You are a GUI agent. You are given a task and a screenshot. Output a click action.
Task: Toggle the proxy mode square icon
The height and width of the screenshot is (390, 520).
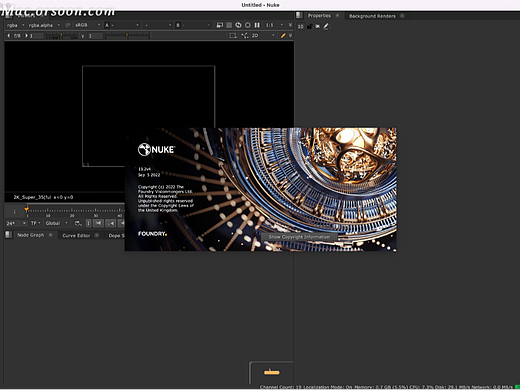229,25
